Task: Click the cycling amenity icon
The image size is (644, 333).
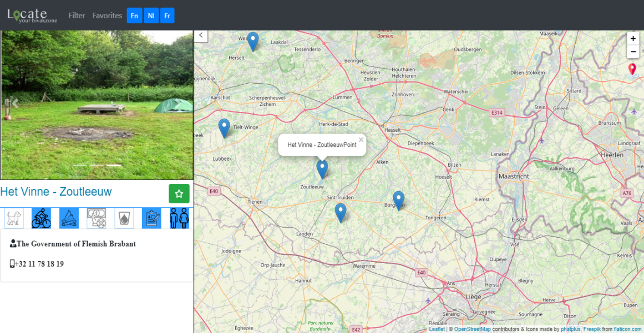Action: click(41, 218)
